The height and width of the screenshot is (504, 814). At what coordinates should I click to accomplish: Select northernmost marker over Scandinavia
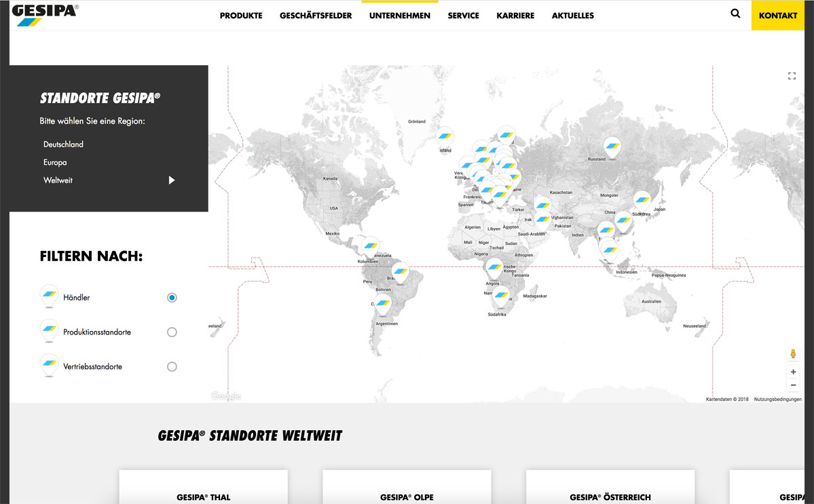506,136
